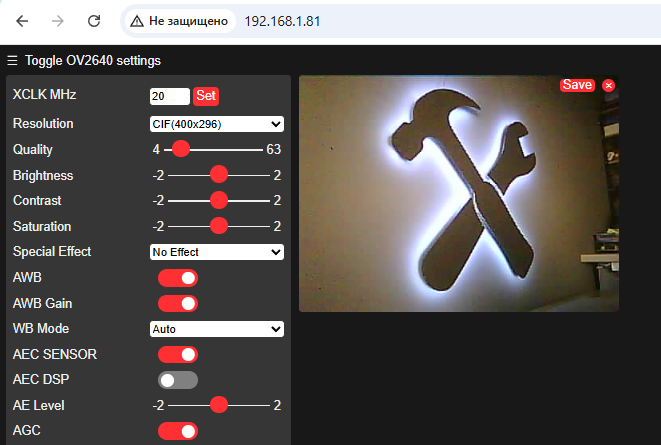This screenshot has height=445, width=661.
Task: Go forward with the browser arrow
Action: click(x=58, y=21)
